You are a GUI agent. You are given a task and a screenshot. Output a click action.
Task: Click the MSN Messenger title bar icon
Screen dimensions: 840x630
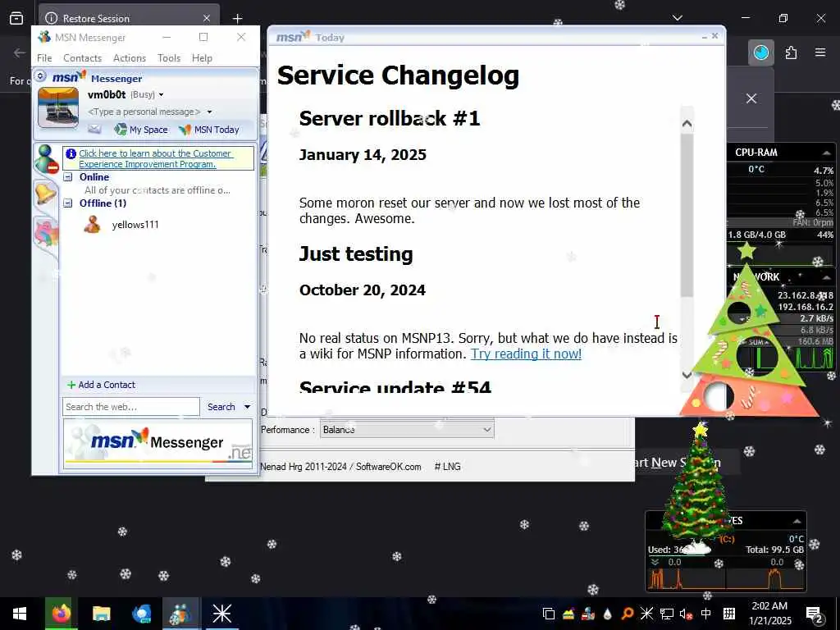coord(44,37)
